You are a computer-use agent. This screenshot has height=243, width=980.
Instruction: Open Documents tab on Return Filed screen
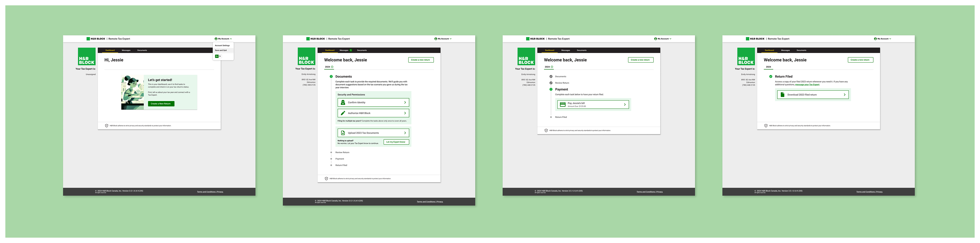[802, 50]
